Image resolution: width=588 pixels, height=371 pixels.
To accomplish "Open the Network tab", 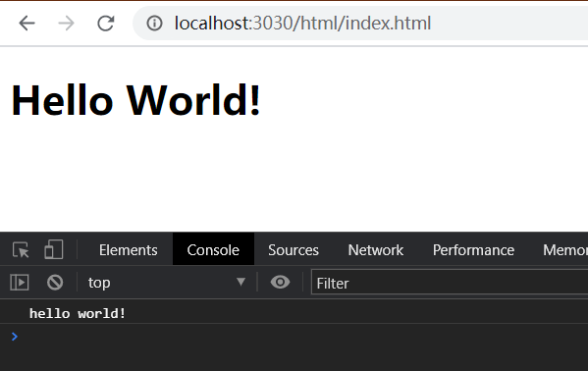I will coord(375,250).
